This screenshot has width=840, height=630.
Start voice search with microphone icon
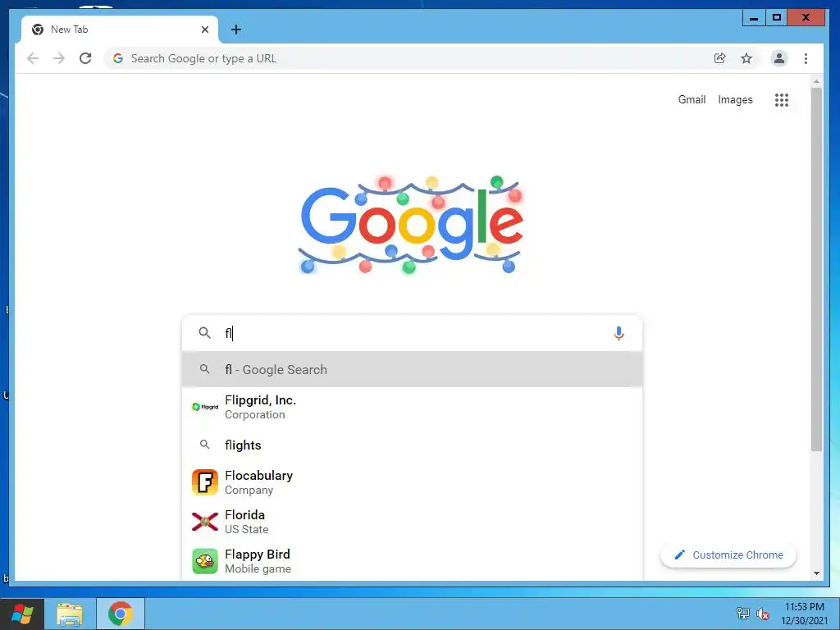click(x=619, y=333)
